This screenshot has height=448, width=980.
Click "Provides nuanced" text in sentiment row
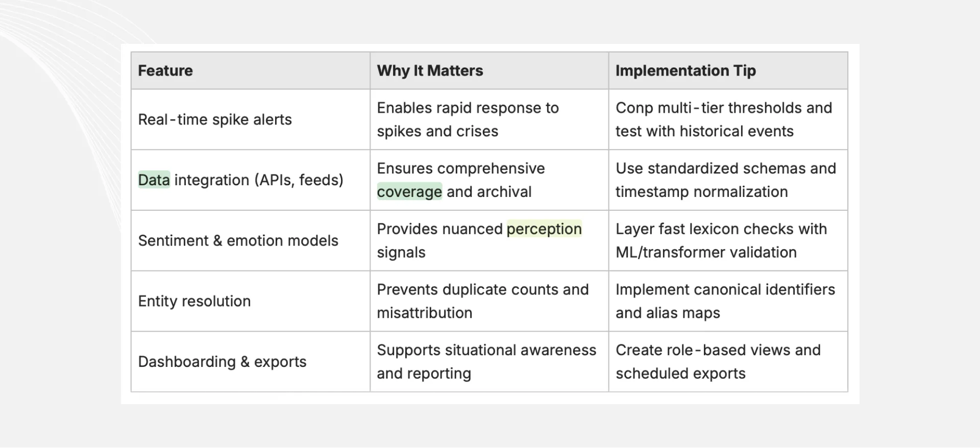[x=439, y=229]
